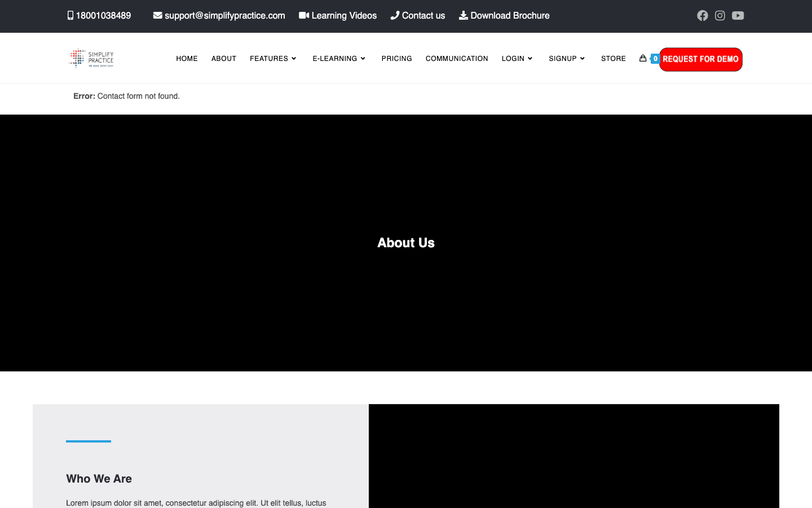Viewport: 812px width, 508px height.
Task: Expand the Login dropdown chevron
Action: (530, 59)
